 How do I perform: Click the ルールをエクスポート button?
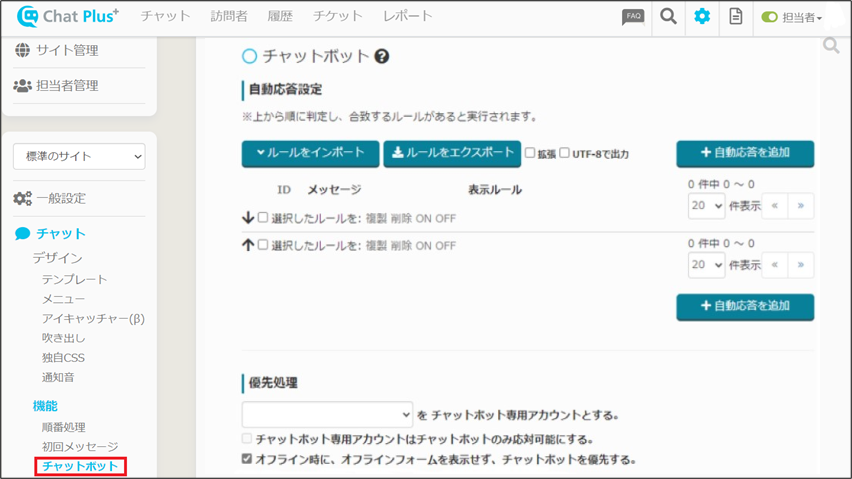point(452,153)
